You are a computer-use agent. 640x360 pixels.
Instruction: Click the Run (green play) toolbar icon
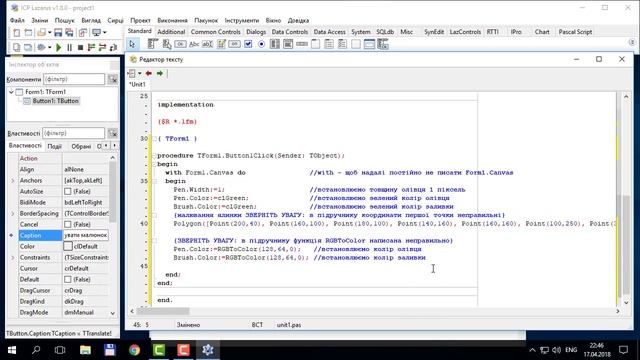[58, 47]
